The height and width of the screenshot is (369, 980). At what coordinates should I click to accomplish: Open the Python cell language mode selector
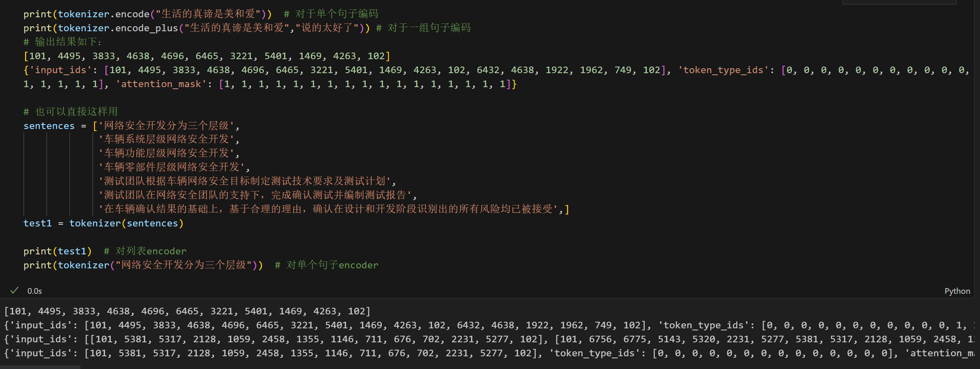[957, 291]
